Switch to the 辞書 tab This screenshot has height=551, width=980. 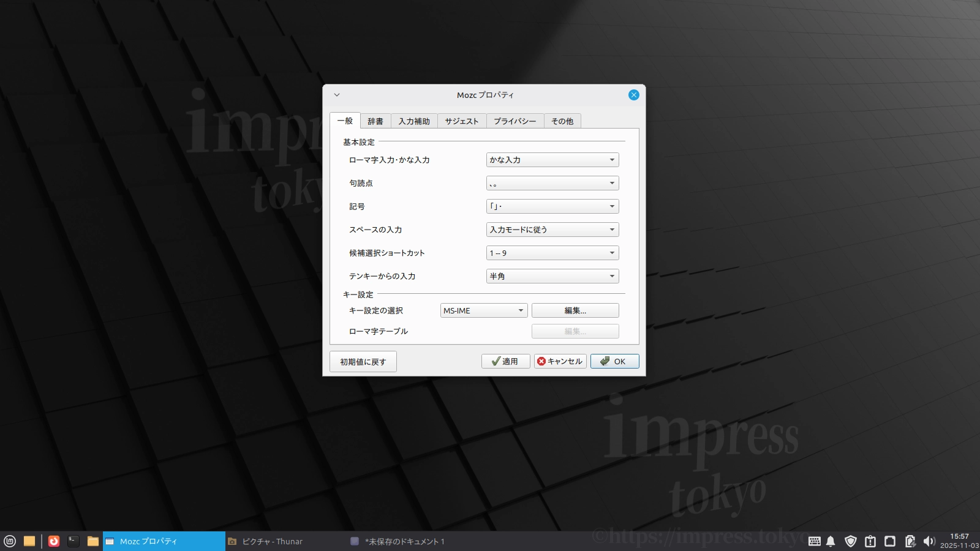(375, 121)
